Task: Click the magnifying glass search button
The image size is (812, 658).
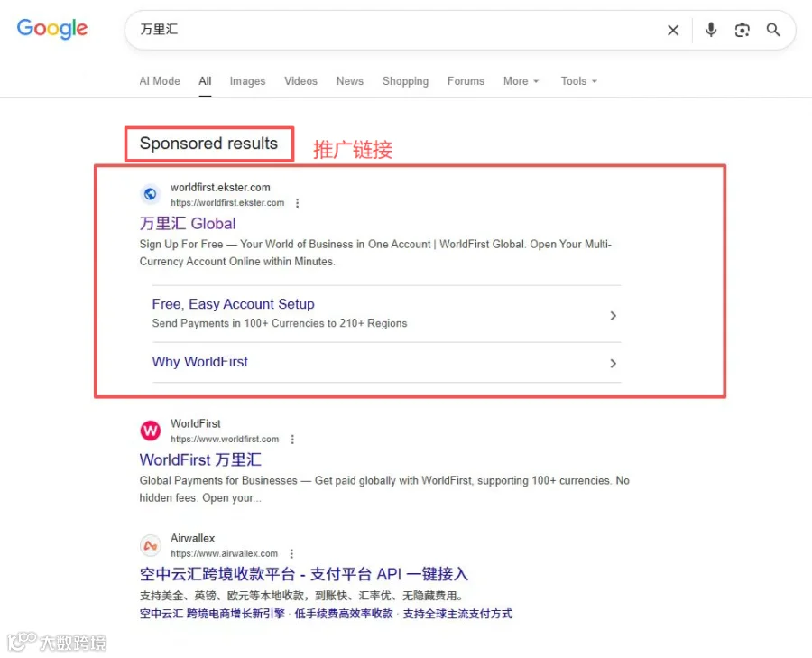Action: pyautogui.click(x=773, y=30)
